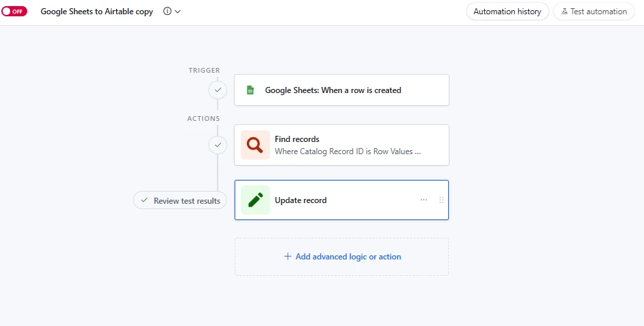Click the trigger step green checkmark
Screen dimensions: 644x326
[x=218, y=90]
